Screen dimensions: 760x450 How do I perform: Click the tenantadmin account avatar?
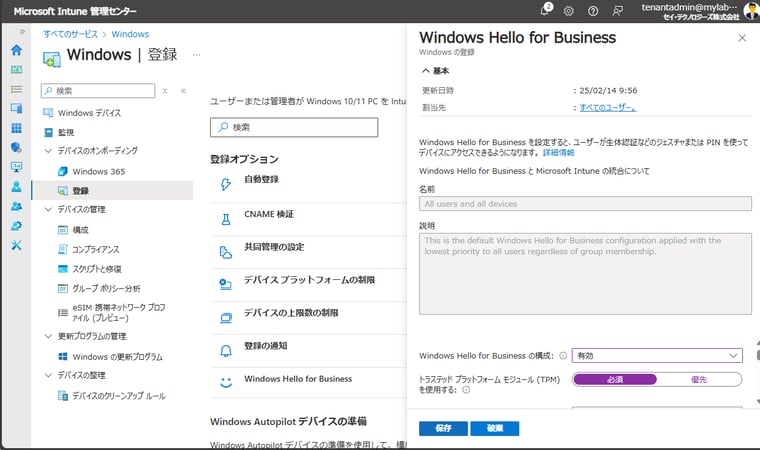(751, 11)
